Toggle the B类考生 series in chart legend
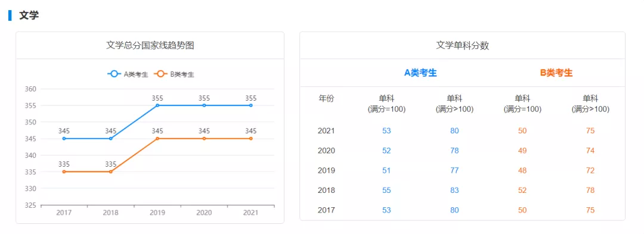Screen dimensions: 644x234 [174, 74]
